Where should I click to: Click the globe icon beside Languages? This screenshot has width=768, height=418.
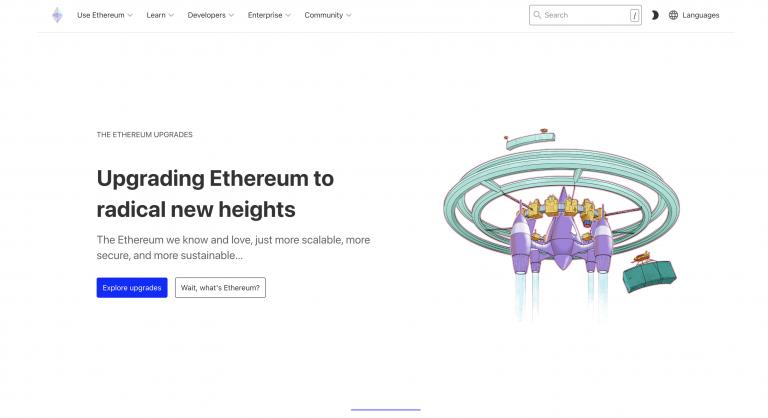pyautogui.click(x=673, y=15)
